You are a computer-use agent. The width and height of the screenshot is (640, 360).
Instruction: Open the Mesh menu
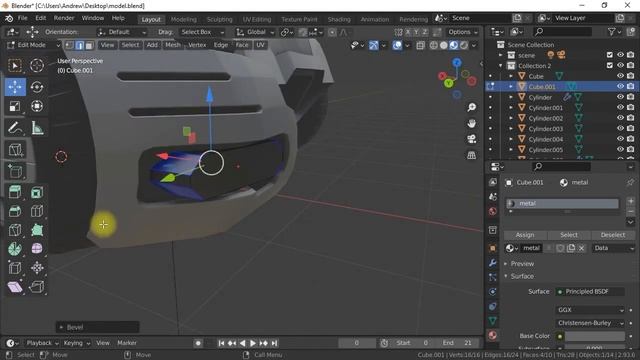[173, 45]
